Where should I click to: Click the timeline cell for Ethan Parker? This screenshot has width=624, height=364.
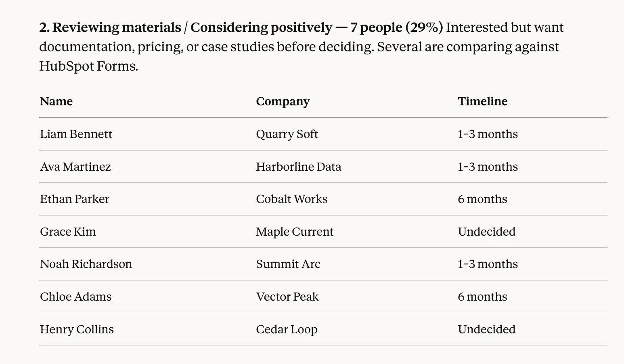click(482, 199)
